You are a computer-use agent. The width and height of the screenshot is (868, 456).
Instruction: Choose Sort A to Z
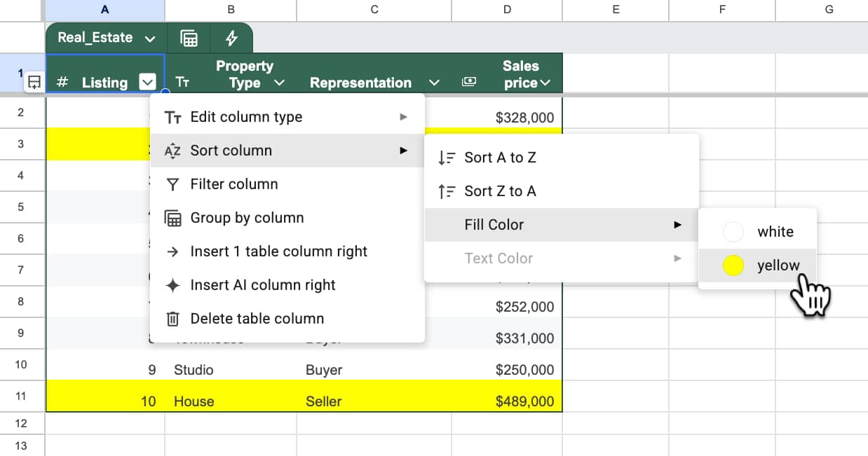562,158
